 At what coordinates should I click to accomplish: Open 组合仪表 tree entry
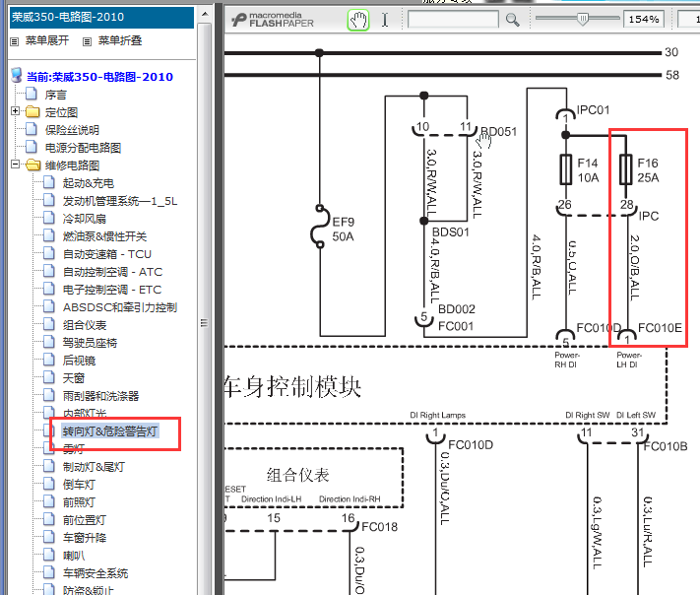click(85, 325)
